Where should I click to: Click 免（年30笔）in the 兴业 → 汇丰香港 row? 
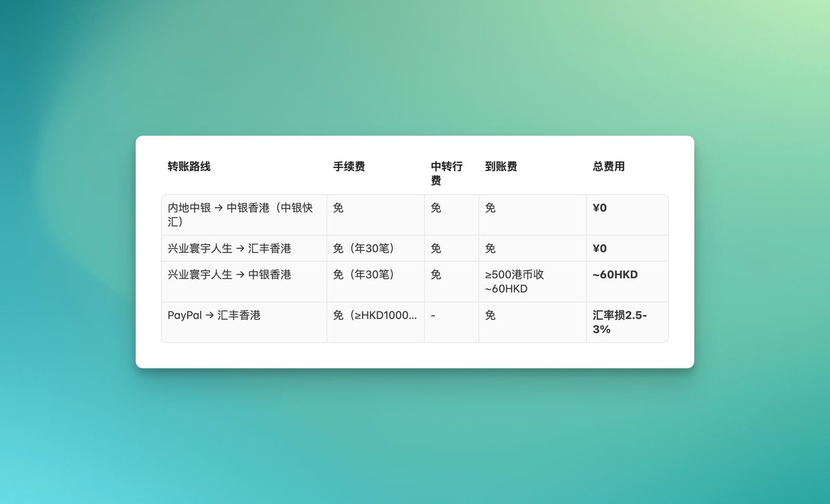coord(364,249)
